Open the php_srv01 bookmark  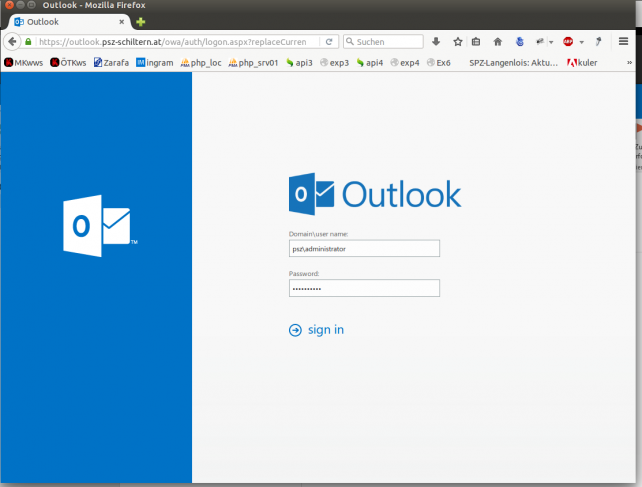point(253,62)
